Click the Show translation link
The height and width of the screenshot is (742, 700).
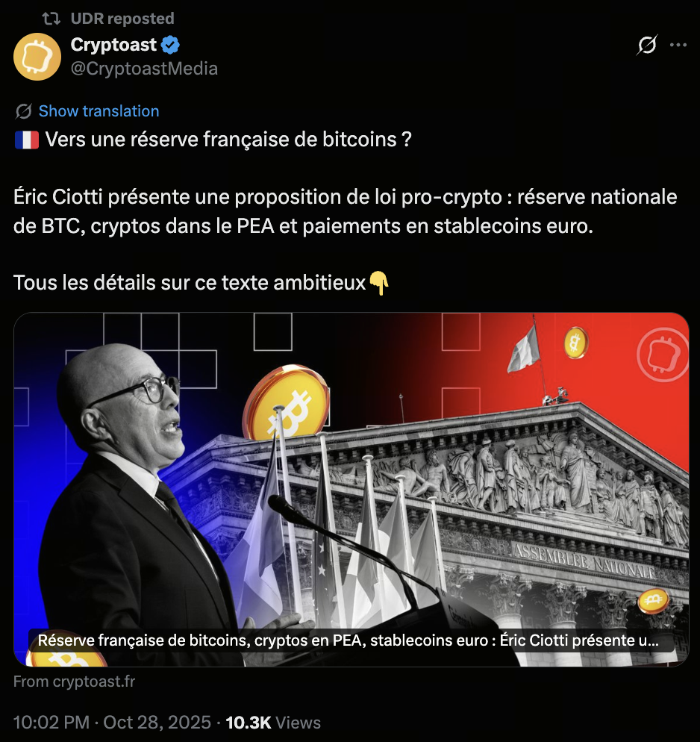tap(99, 111)
